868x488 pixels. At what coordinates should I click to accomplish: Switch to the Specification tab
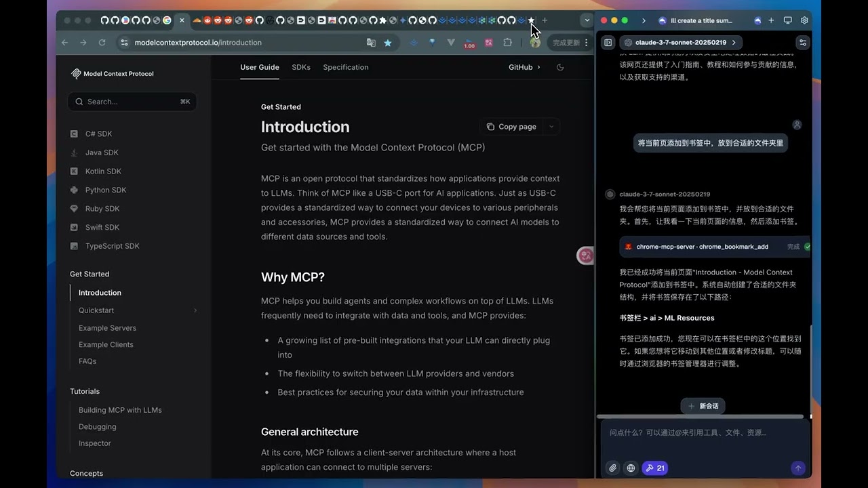pos(346,67)
